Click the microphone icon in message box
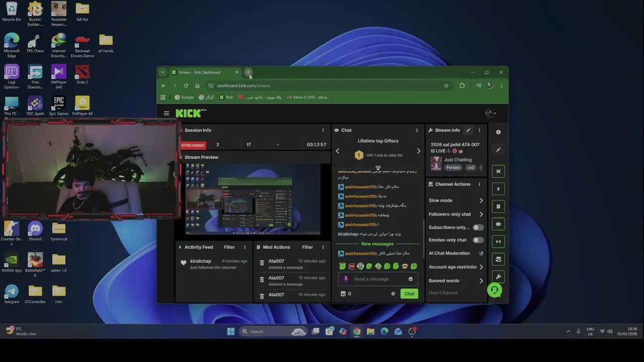 coord(346,279)
